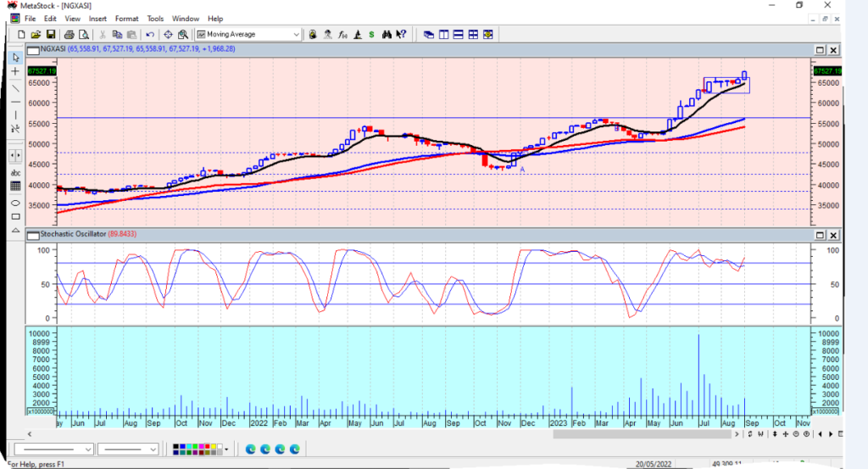Viewport: 868px width, 469px height.
Task: Click the Save floppy disk icon
Action: [x=51, y=35]
